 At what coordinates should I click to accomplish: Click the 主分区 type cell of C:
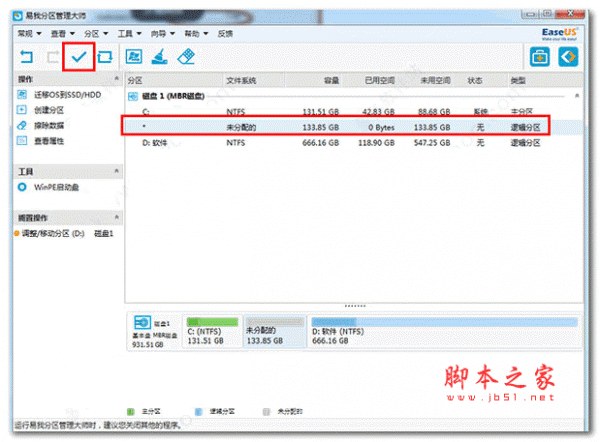[522, 112]
